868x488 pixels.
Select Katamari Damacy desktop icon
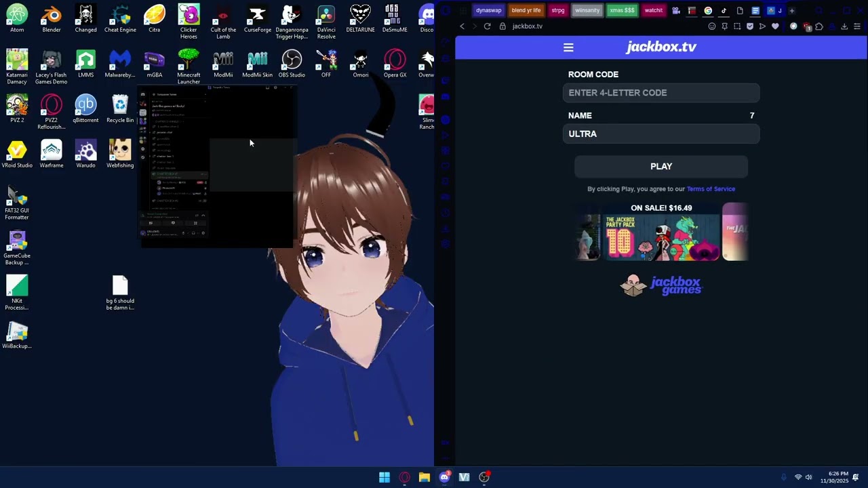pos(17,66)
